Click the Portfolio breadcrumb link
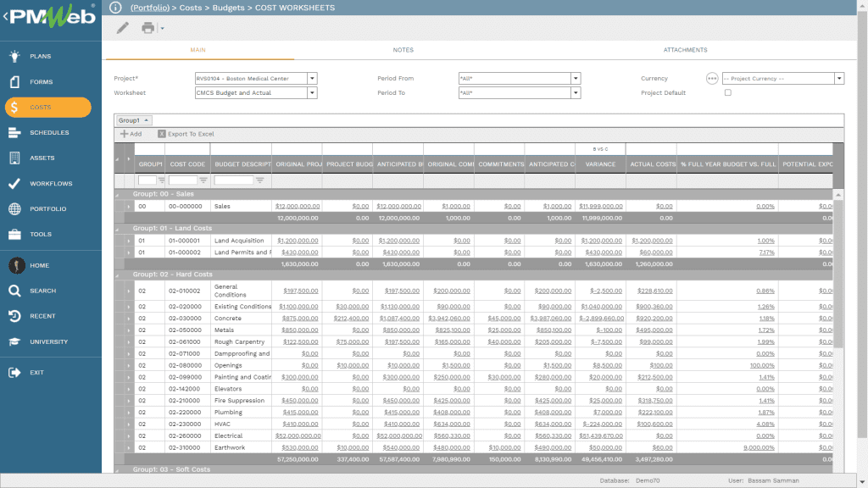The image size is (868, 488). click(x=150, y=8)
